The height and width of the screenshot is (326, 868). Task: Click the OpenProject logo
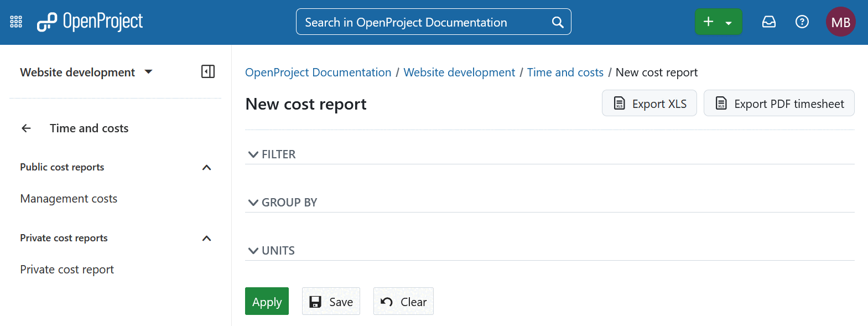[x=90, y=22]
